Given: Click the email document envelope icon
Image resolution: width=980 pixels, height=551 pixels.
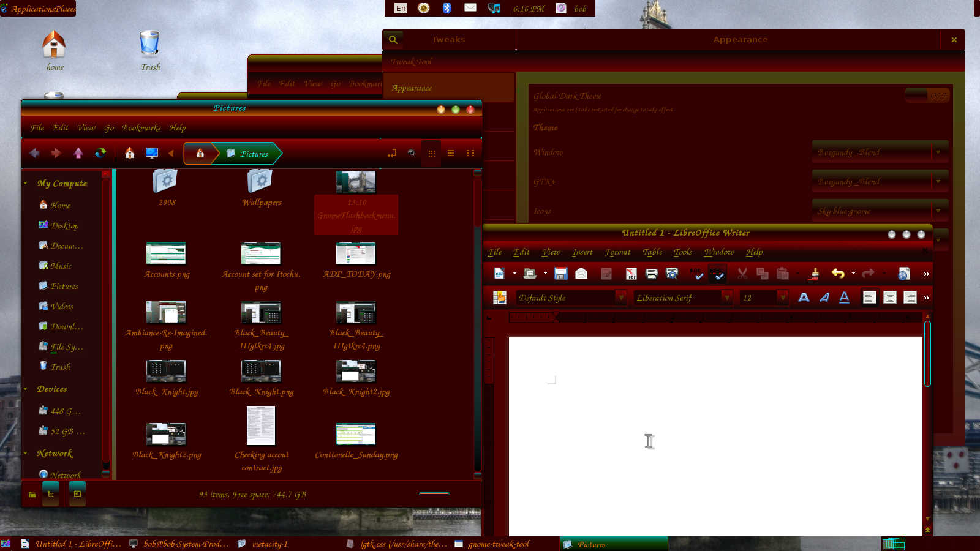Looking at the screenshot, I should pyautogui.click(x=581, y=274).
